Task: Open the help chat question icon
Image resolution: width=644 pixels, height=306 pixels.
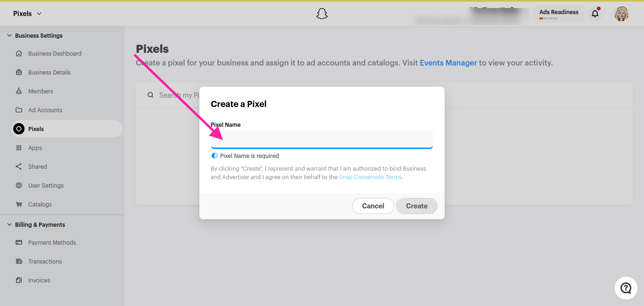Action: 626,288
